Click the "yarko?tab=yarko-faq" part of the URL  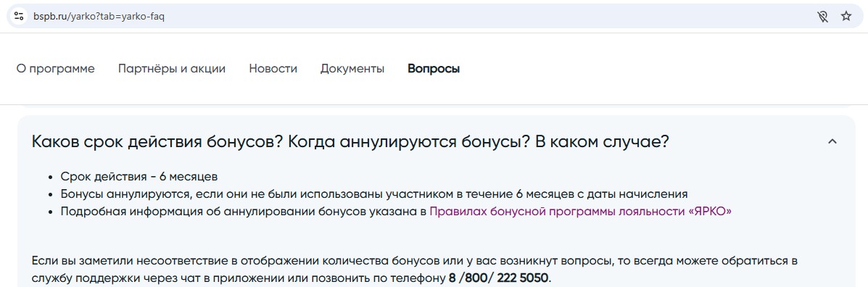[117, 17]
